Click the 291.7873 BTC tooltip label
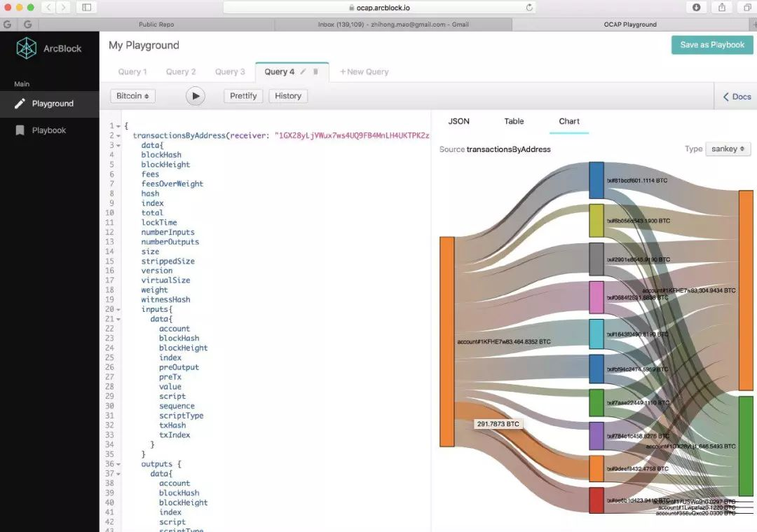Screen dimensions: 757x532 pos(498,424)
